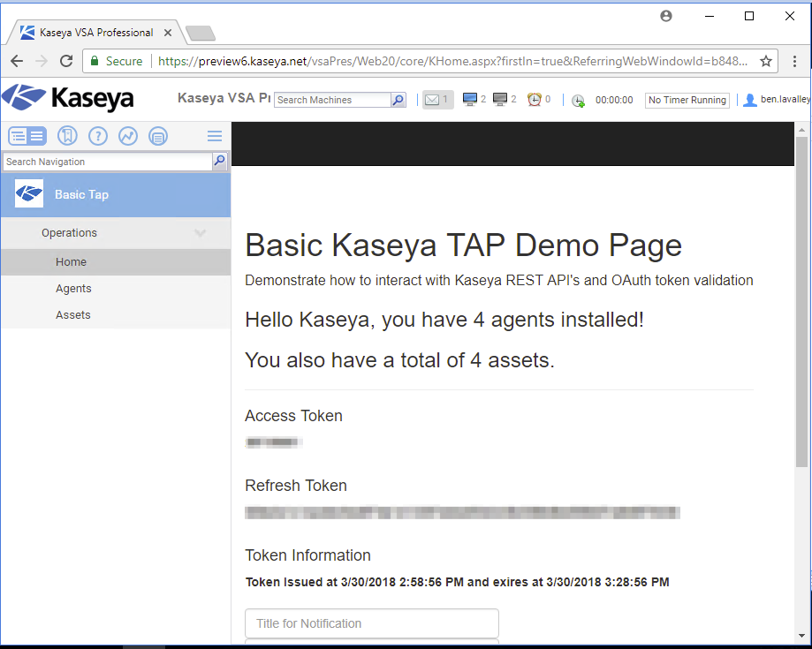Click the Kaseya logo in header
Screen dimensions: 812x649
67,98
